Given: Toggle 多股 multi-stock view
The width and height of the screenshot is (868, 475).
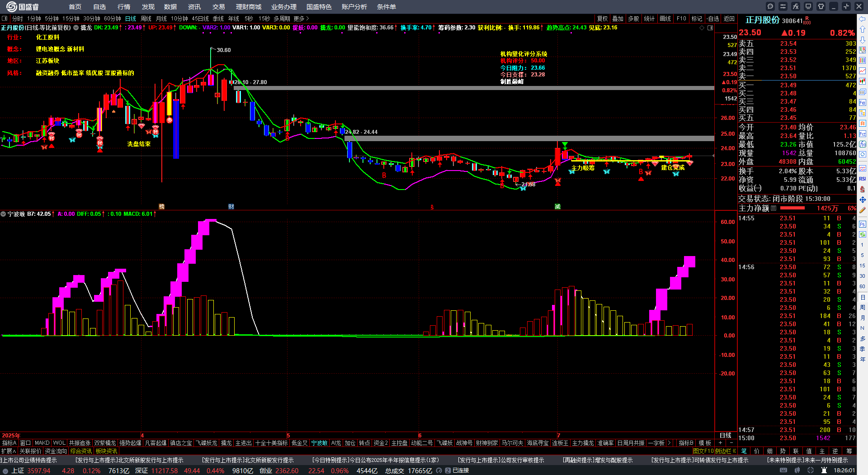Looking at the screenshot, I should (x=633, y=19).
